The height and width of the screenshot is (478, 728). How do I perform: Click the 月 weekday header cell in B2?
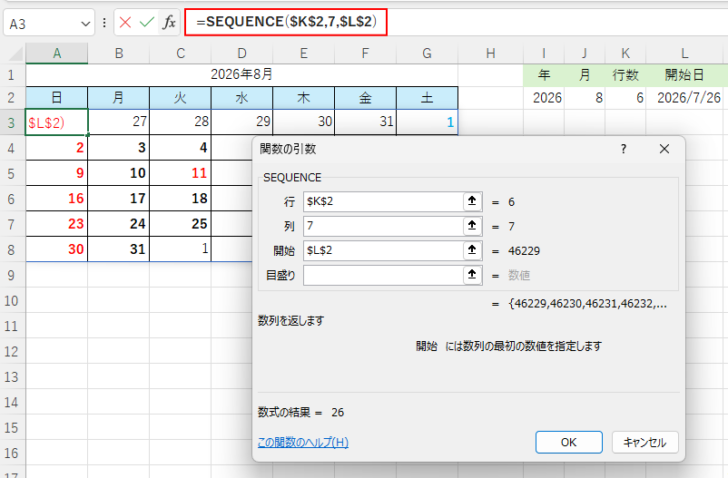pos(119,98)
